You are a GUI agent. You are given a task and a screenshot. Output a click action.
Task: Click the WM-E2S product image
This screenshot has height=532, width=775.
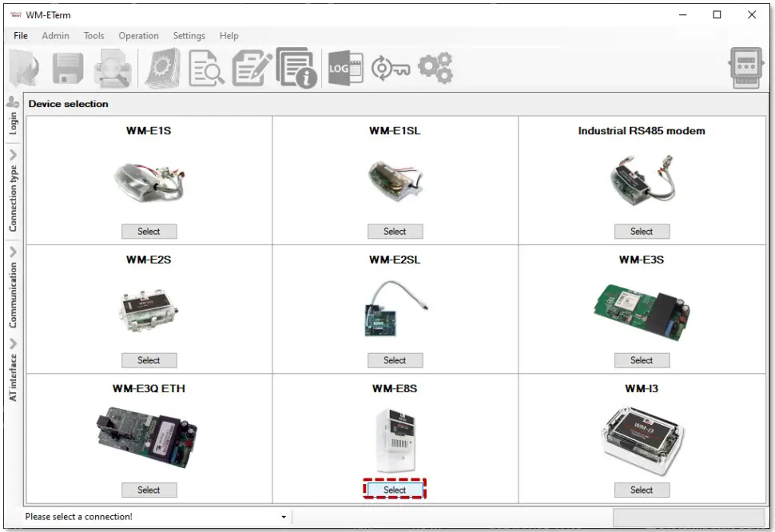coord(149,312)
